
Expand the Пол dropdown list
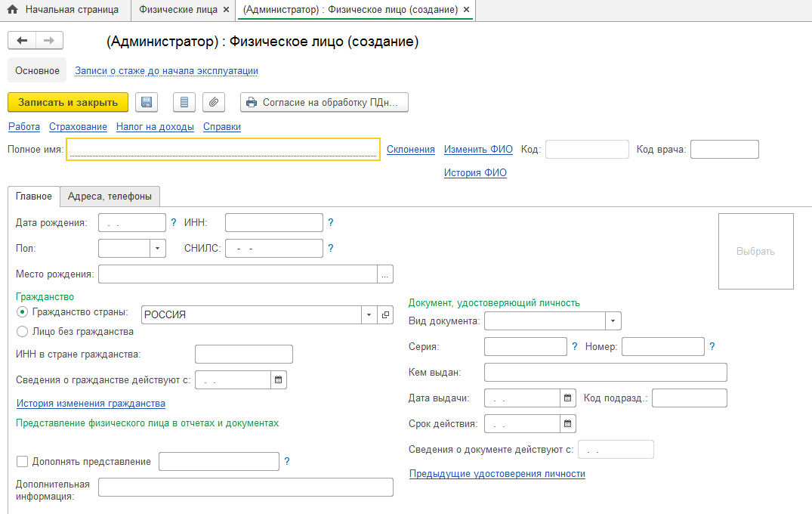(x=158, y=248)
